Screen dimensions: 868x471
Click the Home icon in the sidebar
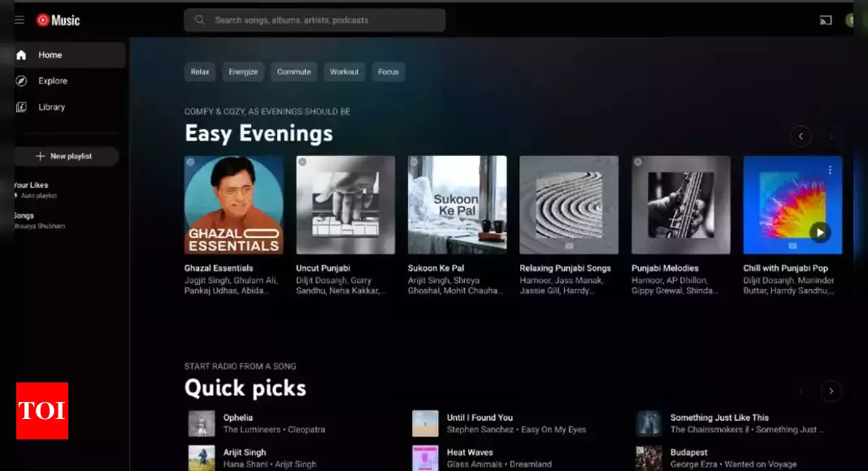[x=20, y=54]
